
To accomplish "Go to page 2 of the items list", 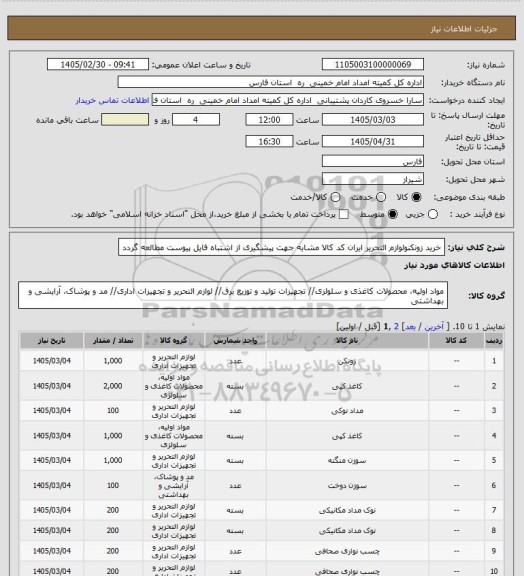I will click(x=396, y=327).
